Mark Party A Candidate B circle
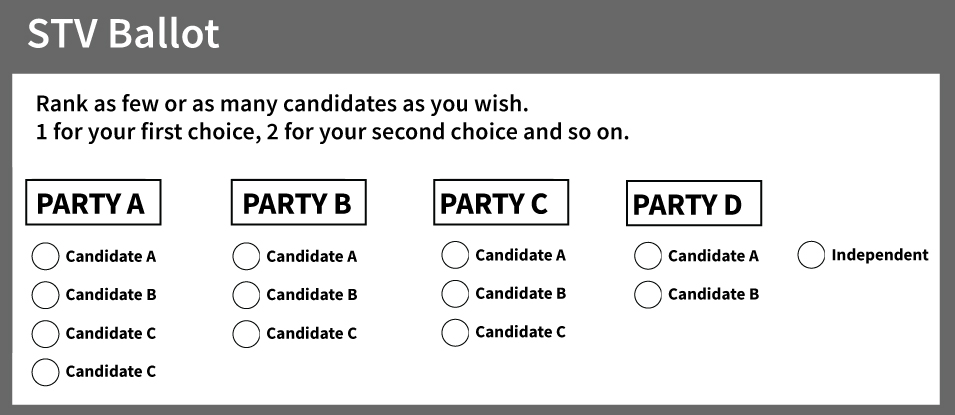Image resolution: width=955 pixels, height=415 pixels. [x=45, y=295]
